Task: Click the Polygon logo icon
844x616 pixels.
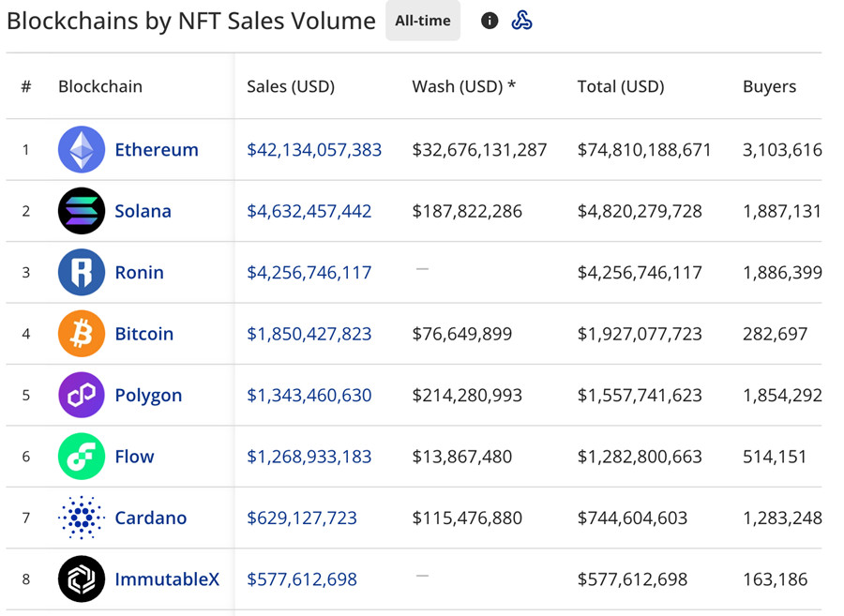Action: coord(82,396)
